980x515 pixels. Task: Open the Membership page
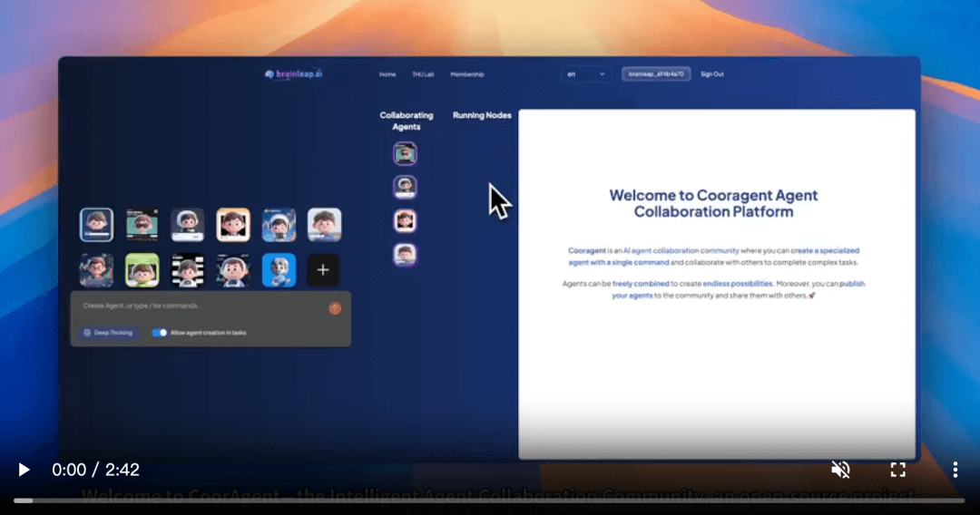pos(467,74)
